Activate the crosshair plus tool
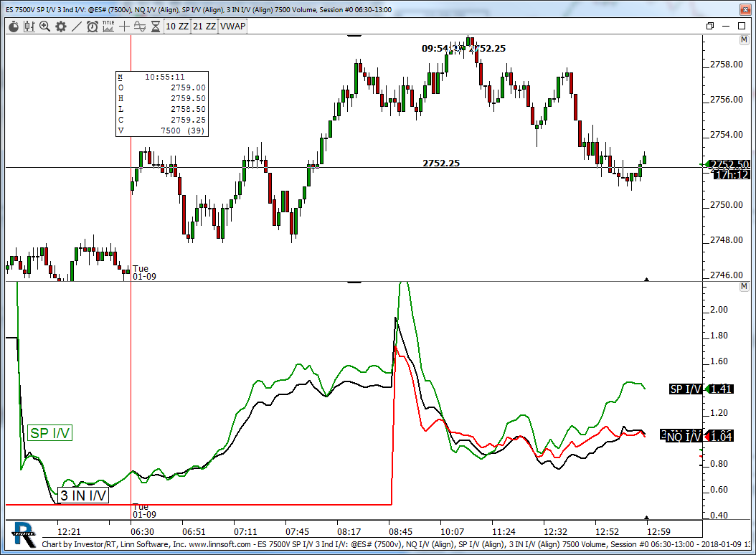756x555 pixels. pyautogui.click(x=124, y=27)
